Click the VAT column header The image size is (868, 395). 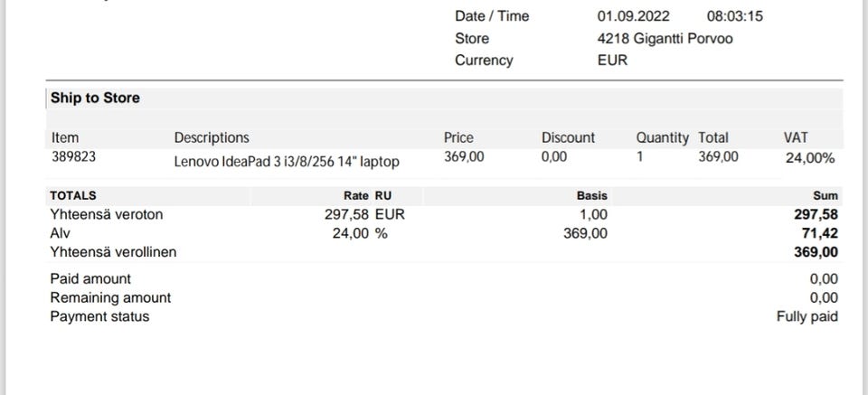(x=796, y=137)
